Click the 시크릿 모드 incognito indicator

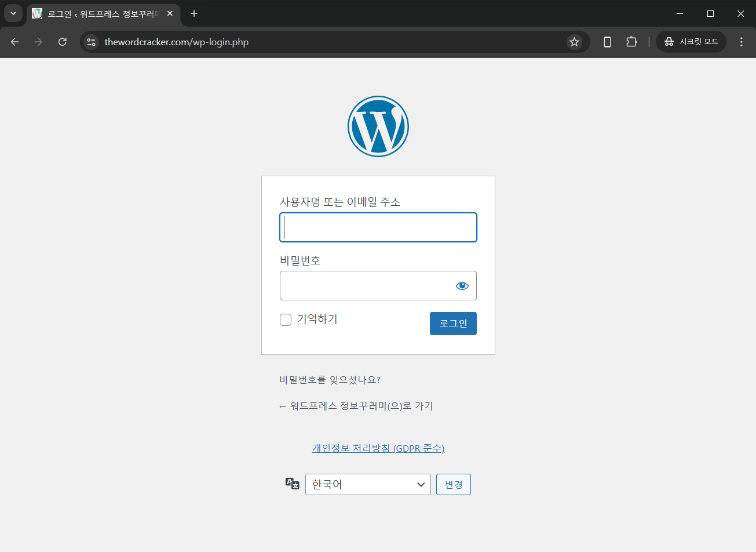pos(691,42)
